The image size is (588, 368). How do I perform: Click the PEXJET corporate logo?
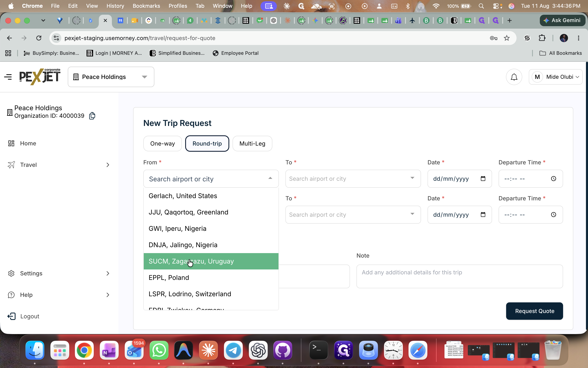coord(40,77)
